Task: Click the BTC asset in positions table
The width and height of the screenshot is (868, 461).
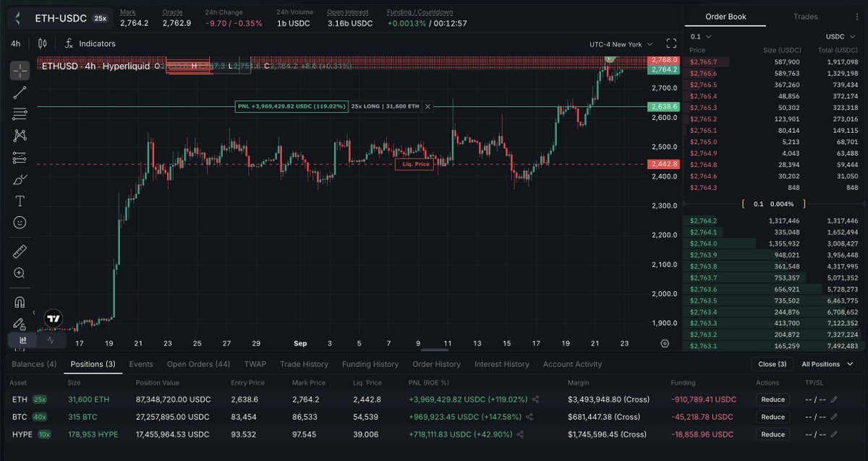Action: (x=20, y=417)
